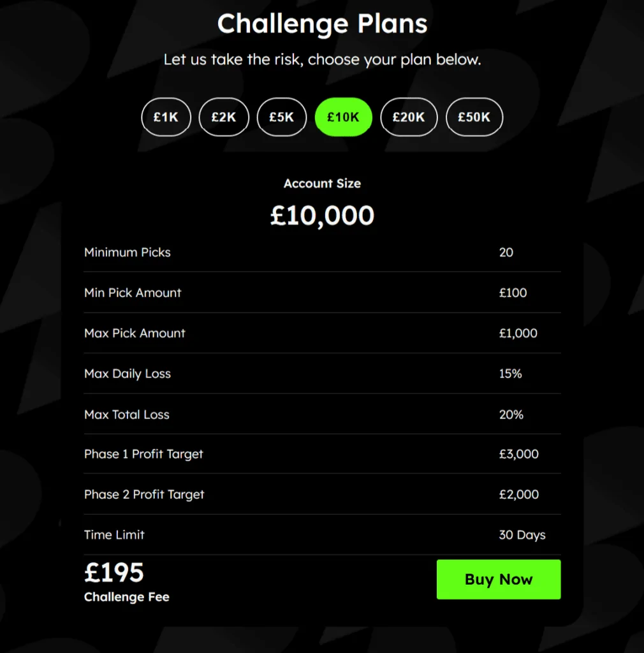This screenshot has width=644, height=653.
Task: Select the £5K challenge plan pill
Action: [282, 117]
